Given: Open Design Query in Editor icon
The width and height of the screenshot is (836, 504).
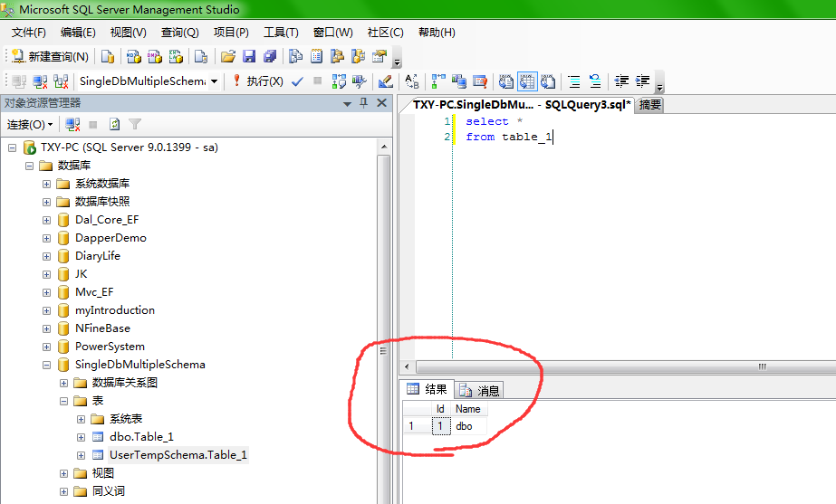Looking at the screenshot, I should click(x=386, y=81).
